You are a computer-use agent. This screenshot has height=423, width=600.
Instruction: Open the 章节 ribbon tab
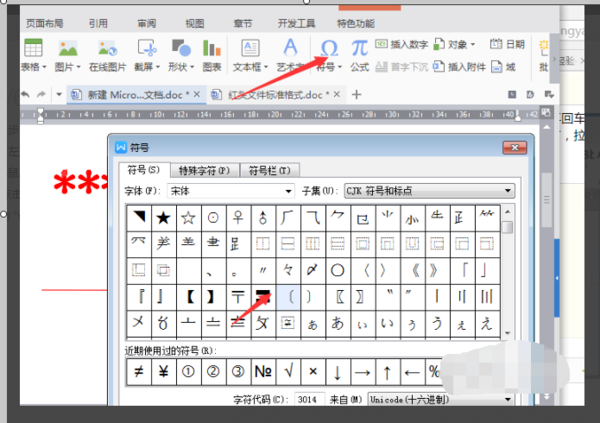[x=243, y=24]
